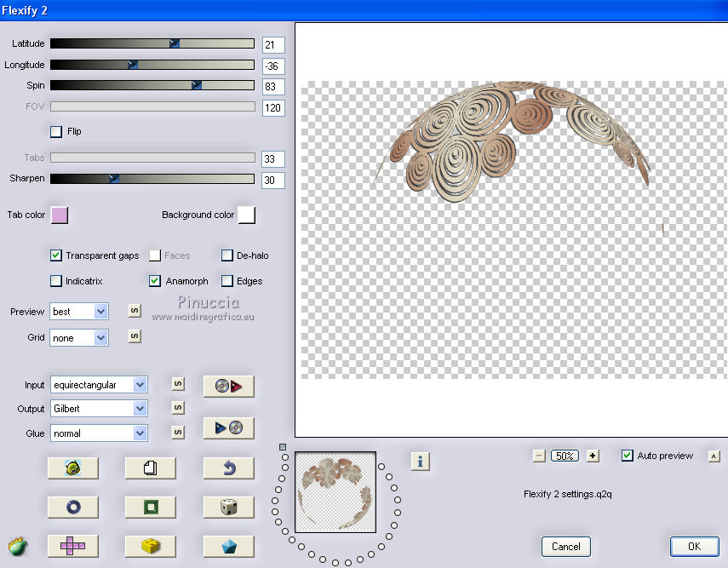Click the Tabs value field
The width and height of the screenshot is (728, 568).
273,159
